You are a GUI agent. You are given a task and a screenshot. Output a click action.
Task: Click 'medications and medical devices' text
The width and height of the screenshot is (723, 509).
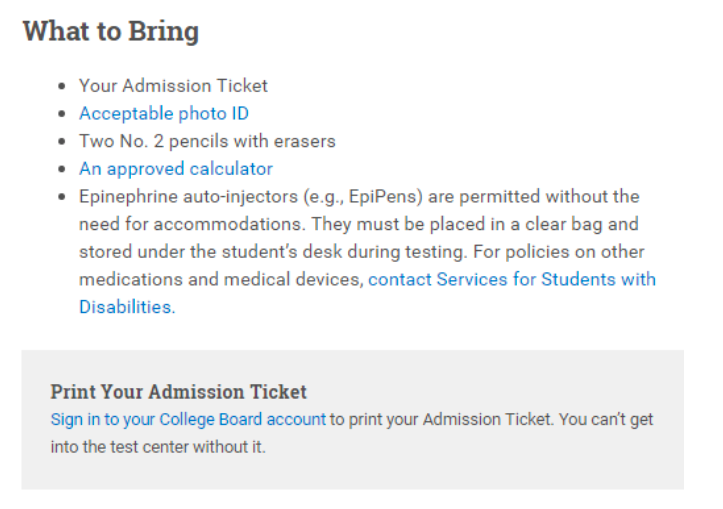pos(219,279)
